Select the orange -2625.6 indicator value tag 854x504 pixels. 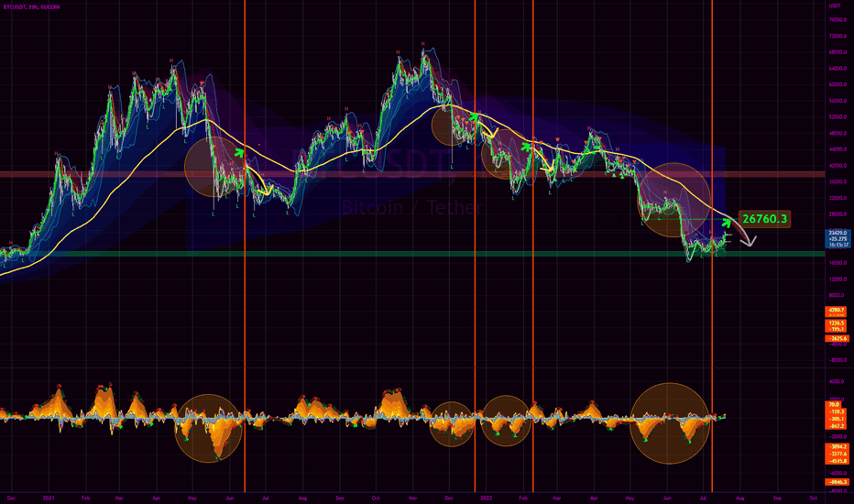pos(838,338)
